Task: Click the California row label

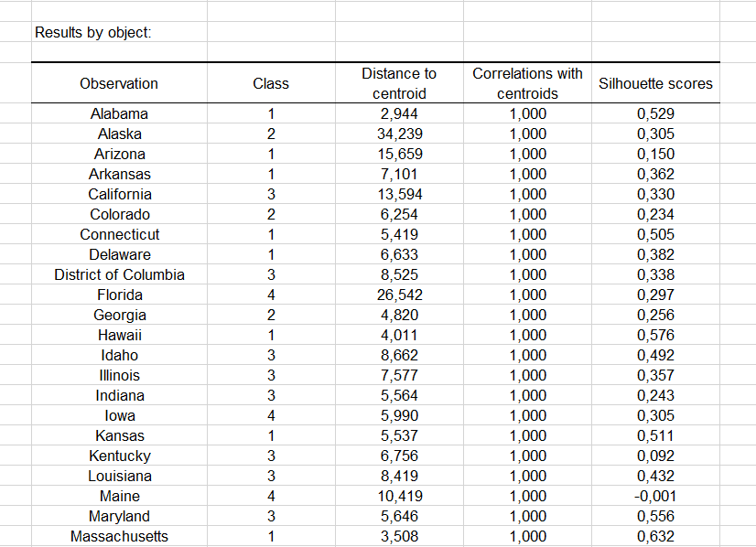Action: pyautogui.click(x=119, y=195)
